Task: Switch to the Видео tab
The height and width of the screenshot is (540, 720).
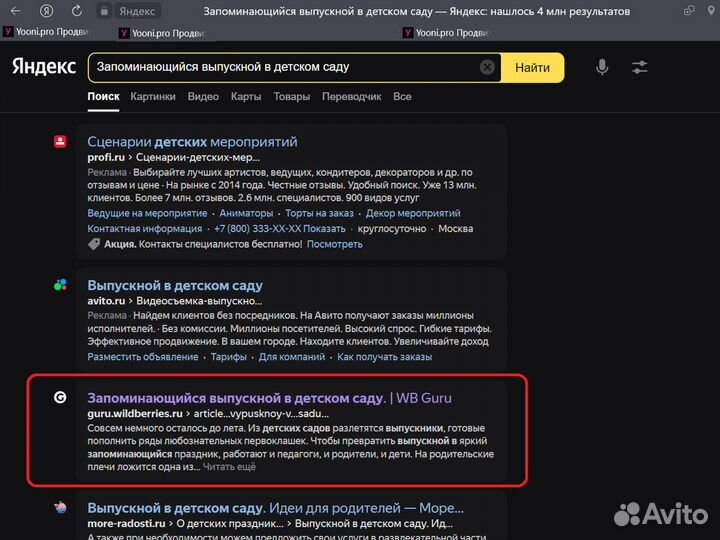Action: pos(203,96)
